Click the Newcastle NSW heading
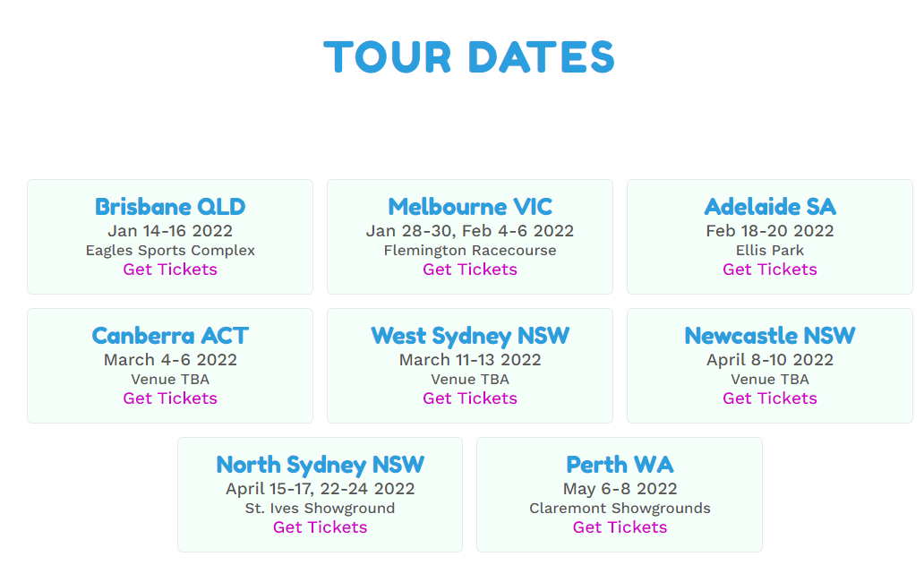 [x=770, y=336]
